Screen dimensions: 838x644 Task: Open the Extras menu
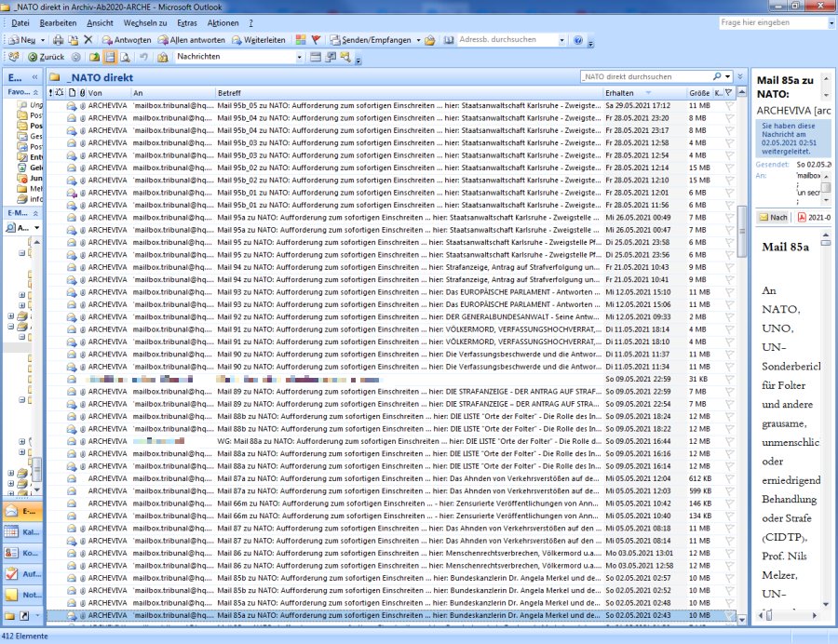pyautogui.click(x=187, y=23)
